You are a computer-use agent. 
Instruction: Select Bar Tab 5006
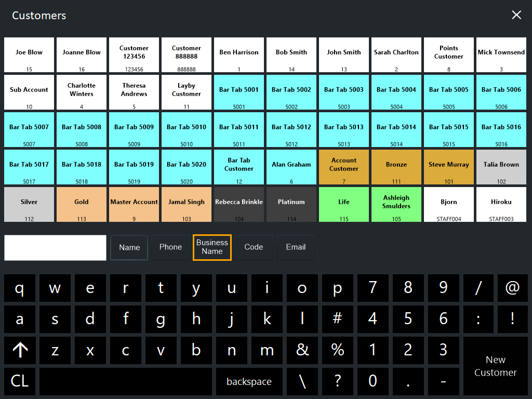(x=501, y=92)
